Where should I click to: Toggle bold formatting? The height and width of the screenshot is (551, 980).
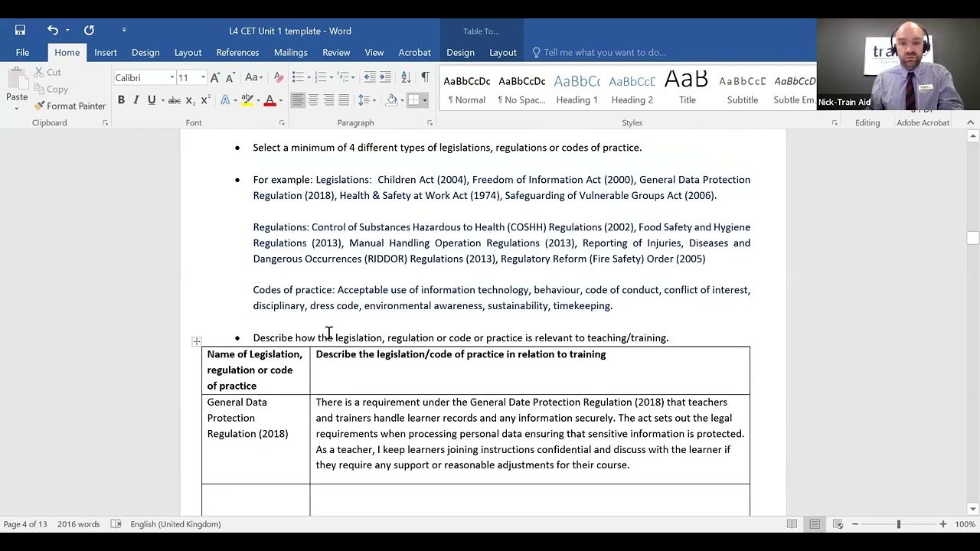(121, 100)
